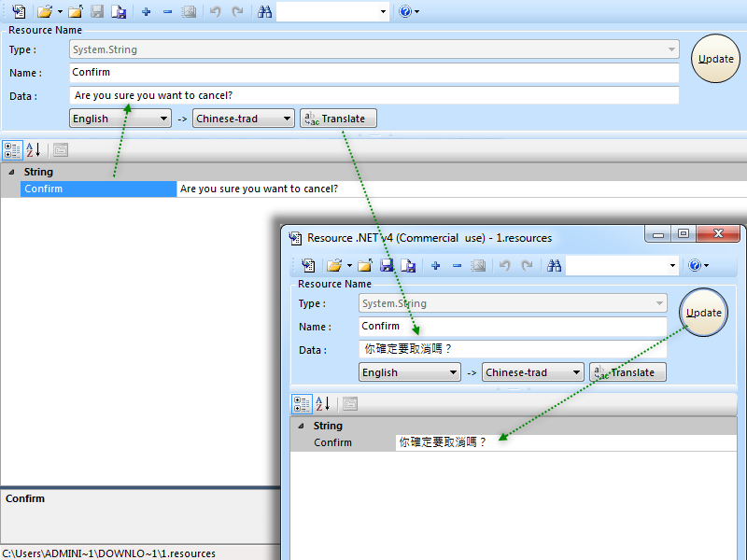This screenshot has width=747, height=560.
Task: Toggle categorized view icon in back window property grid
Action: coord(12,150)
